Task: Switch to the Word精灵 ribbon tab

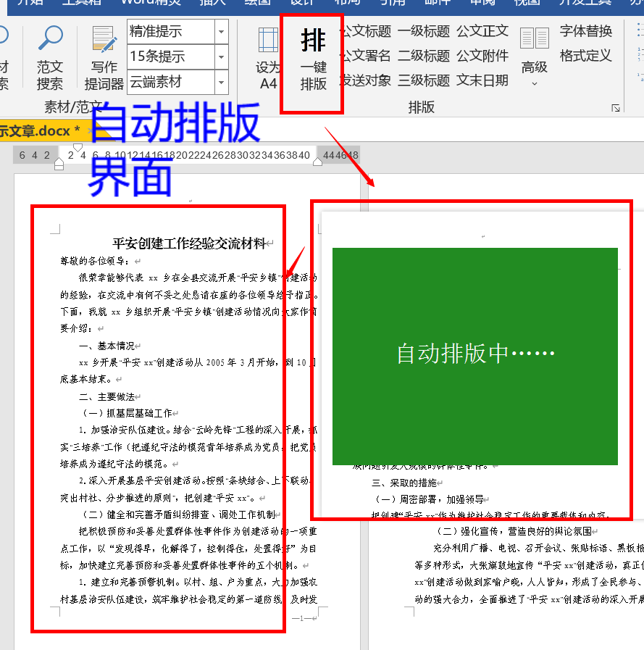Action: click(151, 3)
